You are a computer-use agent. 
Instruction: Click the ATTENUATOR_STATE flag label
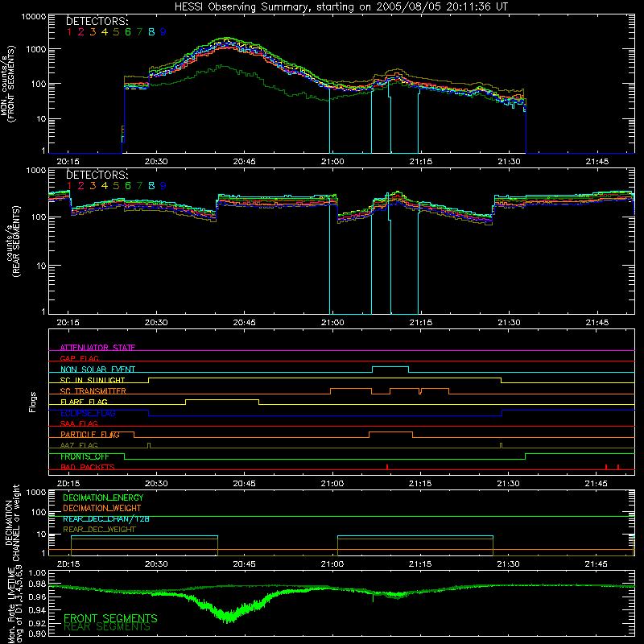pyautogui.click(x=97, y=348)
